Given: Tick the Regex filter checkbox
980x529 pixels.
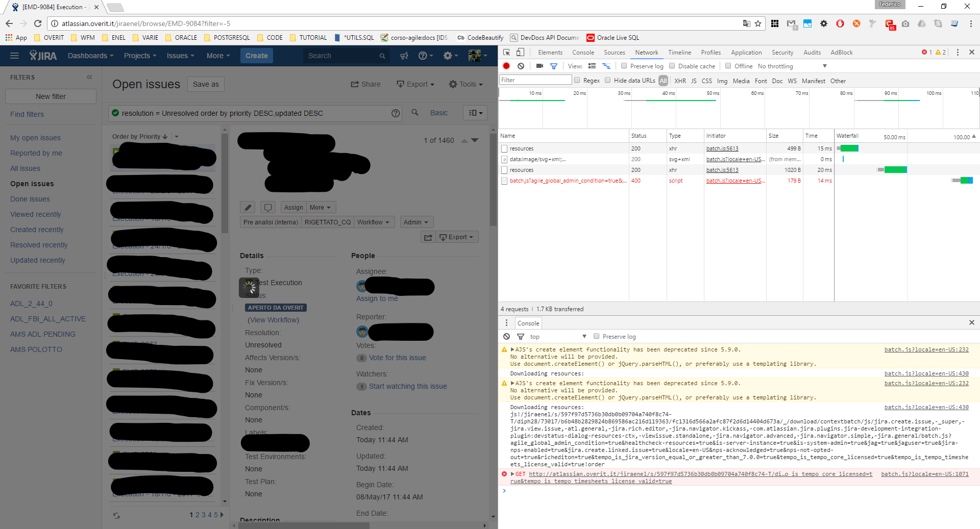Looking at the screenshot, I should [x=577, y=80].
